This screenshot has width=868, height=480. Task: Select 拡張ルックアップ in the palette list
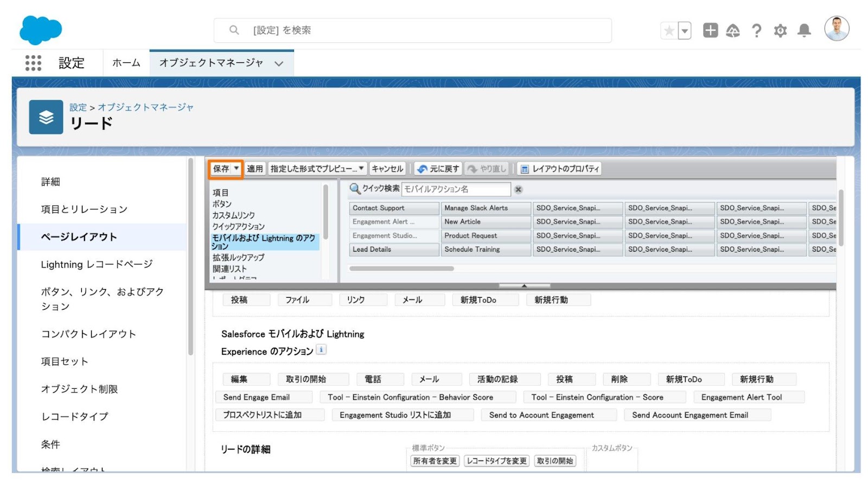pos(239,258)
